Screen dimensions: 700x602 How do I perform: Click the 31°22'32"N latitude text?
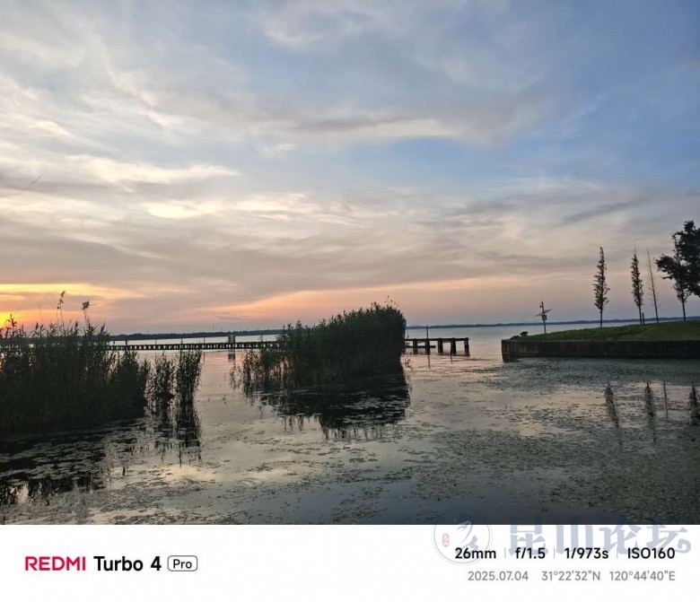tap(571, 576)
